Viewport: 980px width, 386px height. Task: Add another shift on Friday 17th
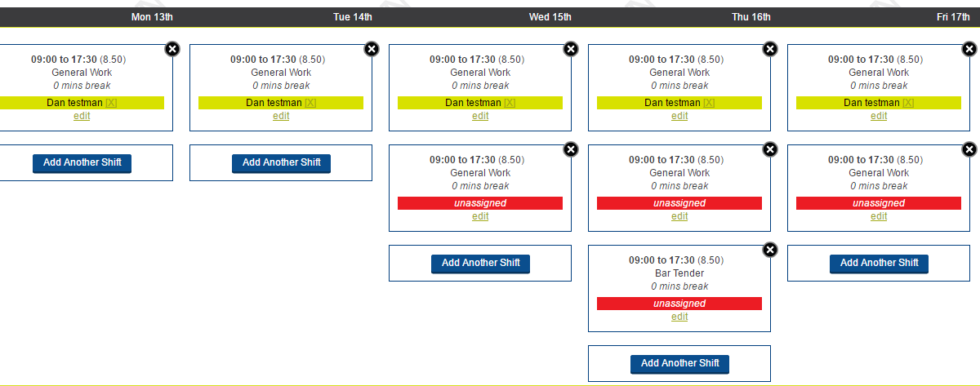pyautogui.click(x=879, y=263)
